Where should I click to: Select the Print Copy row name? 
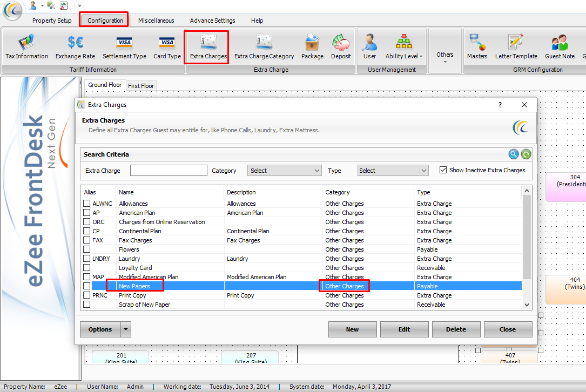132,295
